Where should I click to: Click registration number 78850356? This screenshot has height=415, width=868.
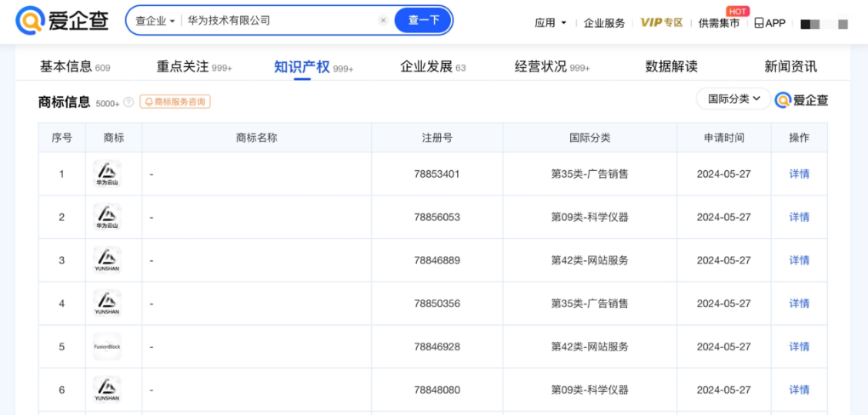pos(437,304)
